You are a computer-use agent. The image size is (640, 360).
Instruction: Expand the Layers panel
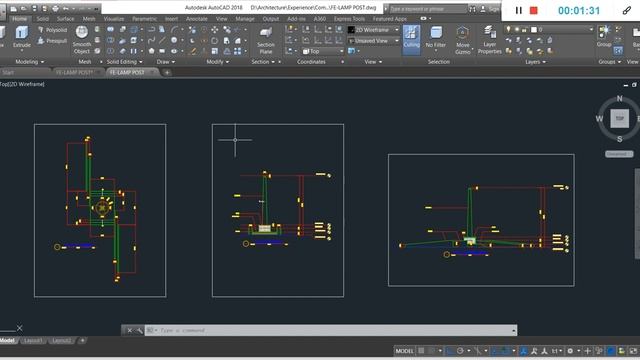pos(535,62)
